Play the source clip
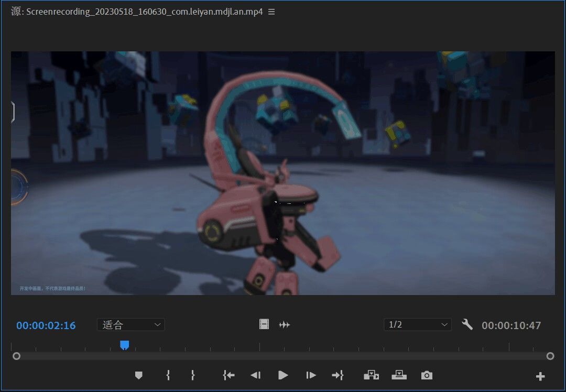The width and height of the screenshot is (566, 392). coord(283,375)
